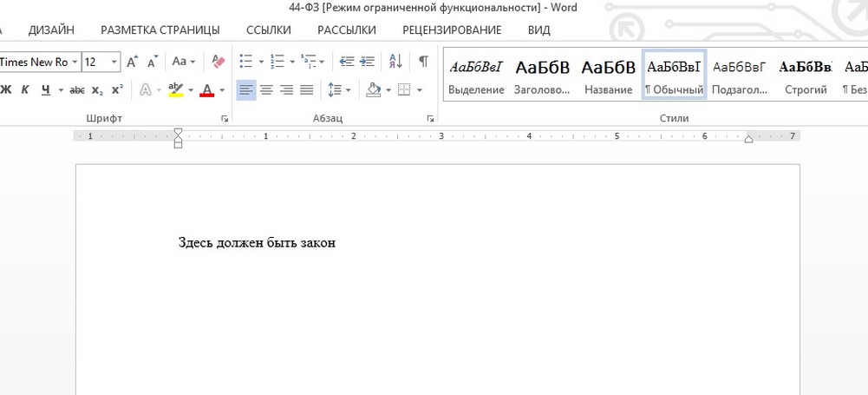Increase font size with large A icon
This screenshot has height=395, width=868.
[133, 62]
